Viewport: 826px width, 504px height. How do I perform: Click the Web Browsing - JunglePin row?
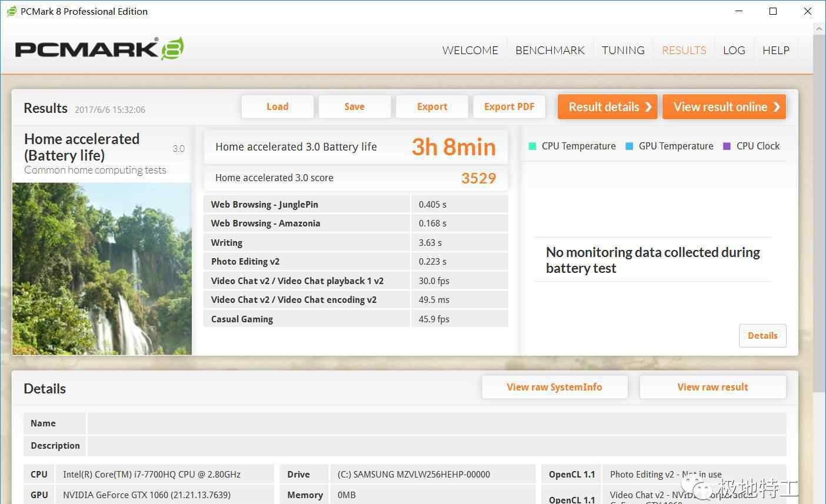point(356,204)
